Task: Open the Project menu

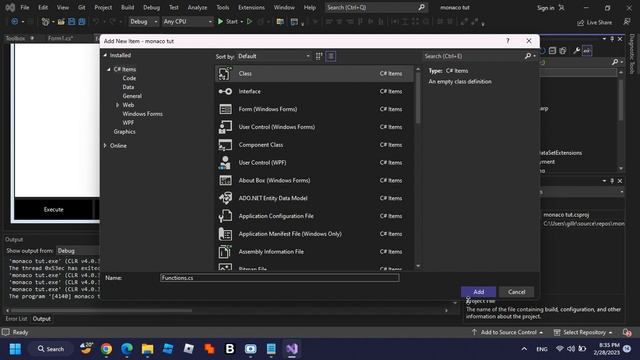Action: [x=103, y=7]
